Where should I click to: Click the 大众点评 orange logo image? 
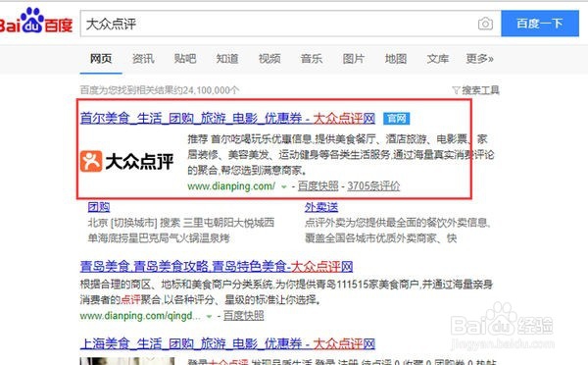(x=91, y=162)
